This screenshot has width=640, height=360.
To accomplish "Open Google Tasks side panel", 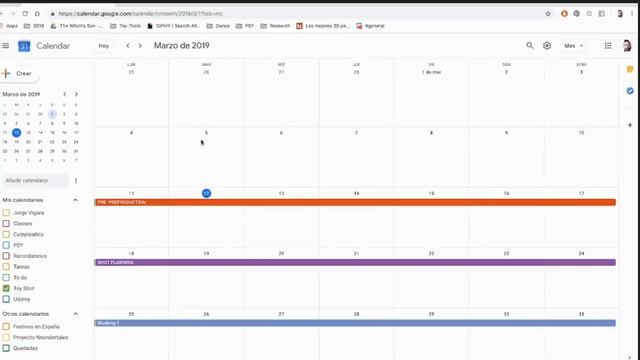I will [x=630, y=91].
